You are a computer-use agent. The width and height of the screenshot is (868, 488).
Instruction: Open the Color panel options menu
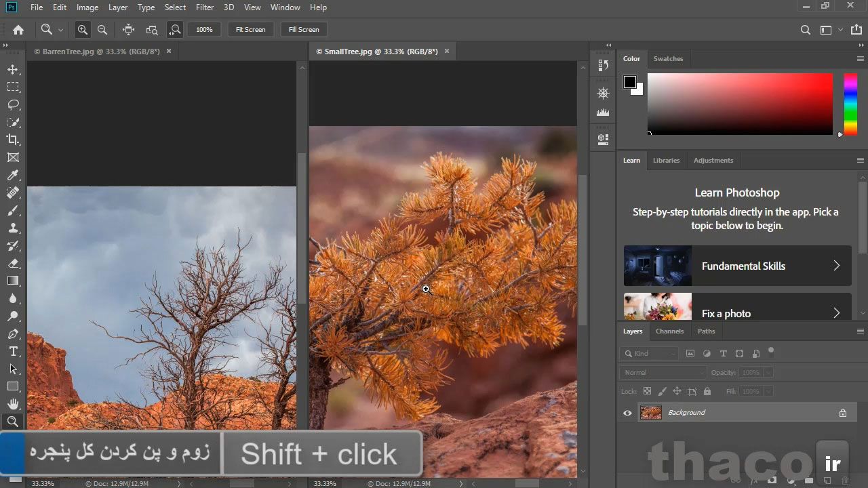tap(860, 59)
